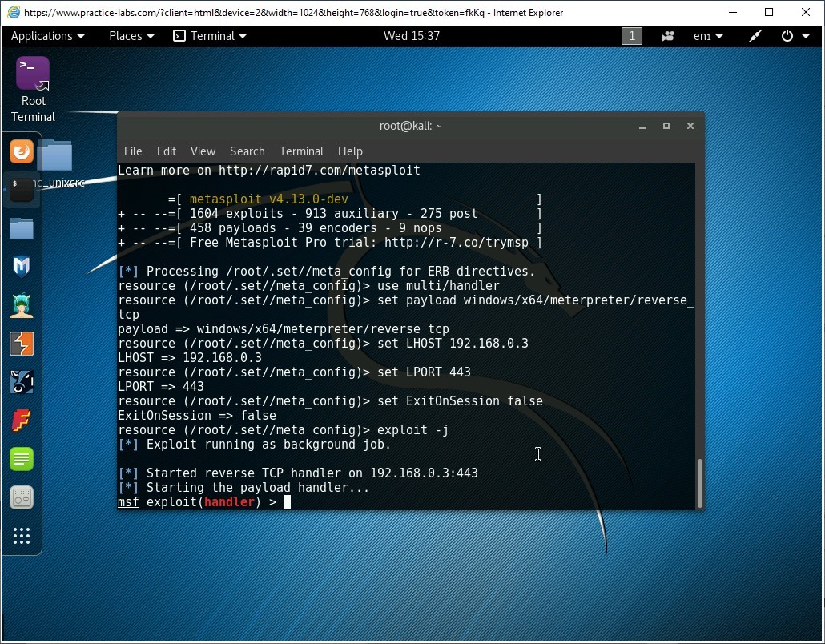Launch Firefox from the dock

pos(22,151)
